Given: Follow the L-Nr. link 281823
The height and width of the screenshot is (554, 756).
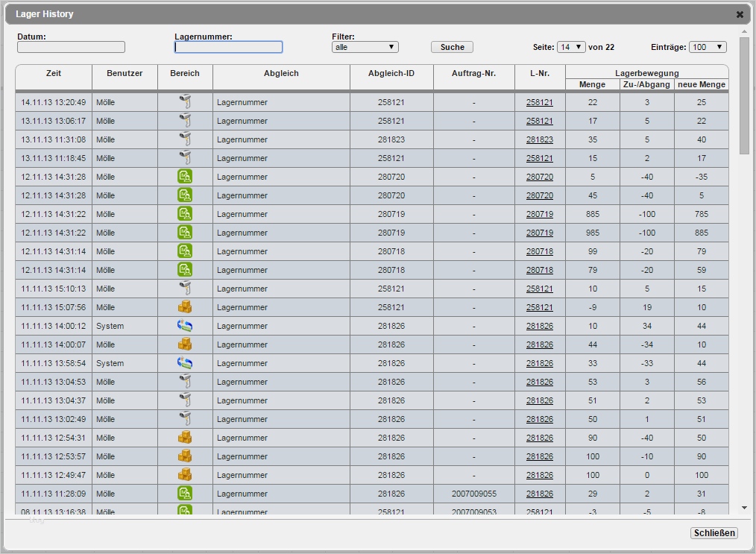Looking at the screenshot, I should coord(540,139).
